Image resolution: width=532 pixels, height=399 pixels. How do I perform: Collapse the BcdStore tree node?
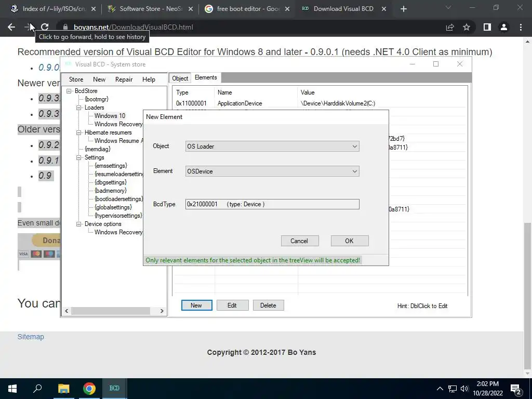(69, 91)
